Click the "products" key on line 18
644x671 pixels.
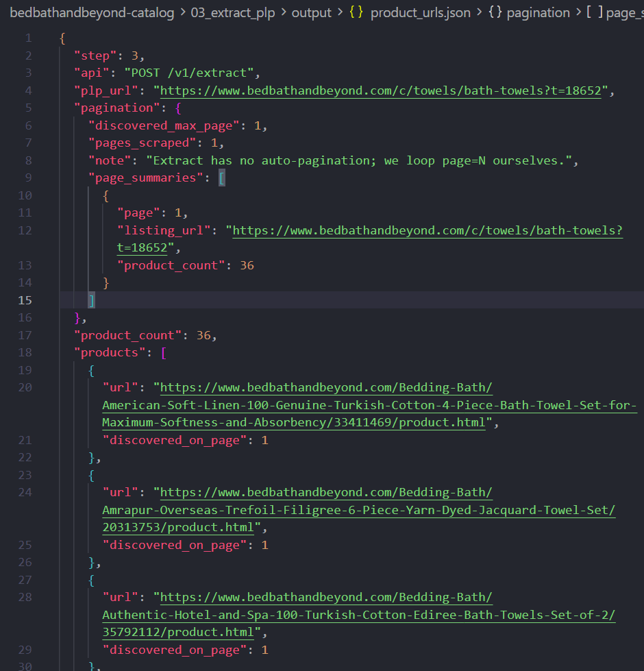[110, 352]
